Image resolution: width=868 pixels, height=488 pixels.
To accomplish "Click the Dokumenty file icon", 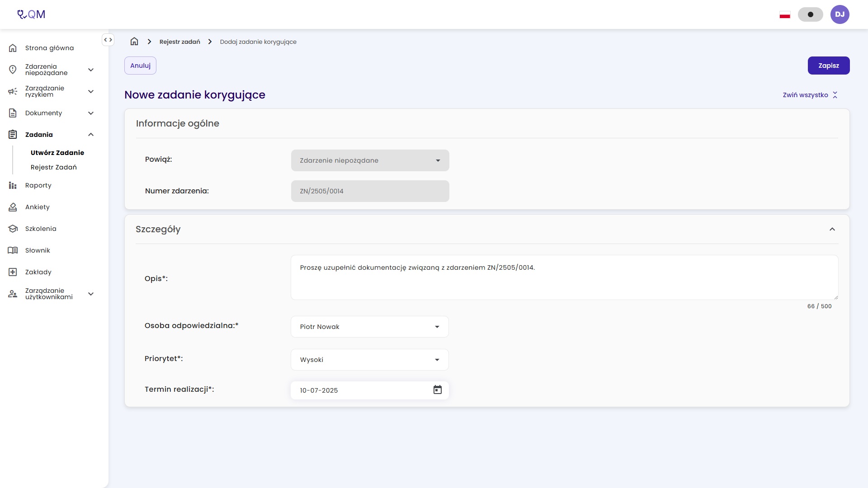I will tap(13, 113).
